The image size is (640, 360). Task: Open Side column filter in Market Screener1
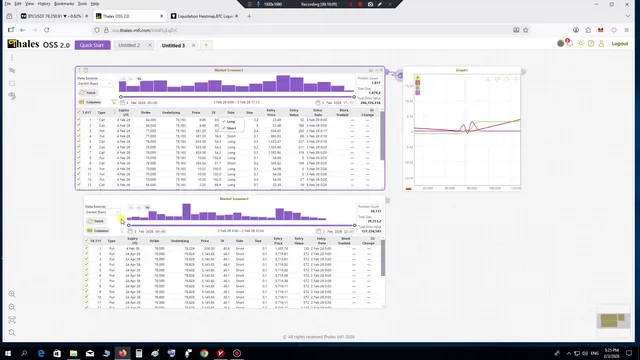(x=231, y=113)
